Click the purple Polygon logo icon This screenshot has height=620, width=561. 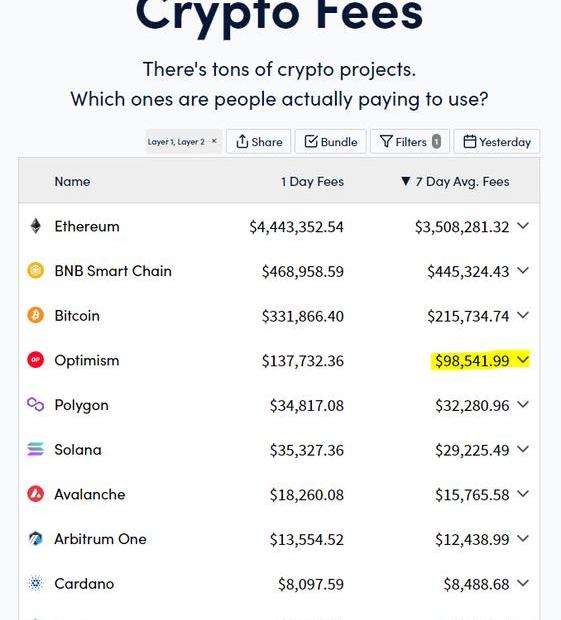pyautogui.click(x=36, y=405)
